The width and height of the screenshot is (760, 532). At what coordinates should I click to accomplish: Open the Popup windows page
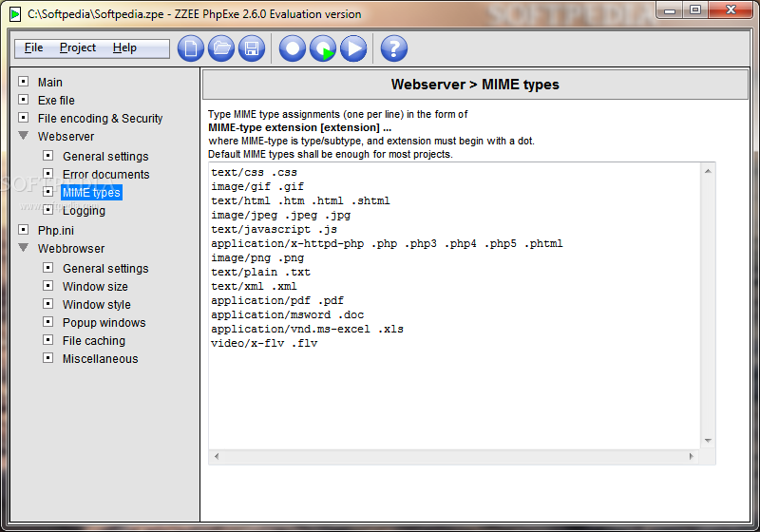click(x=104, y=323)
